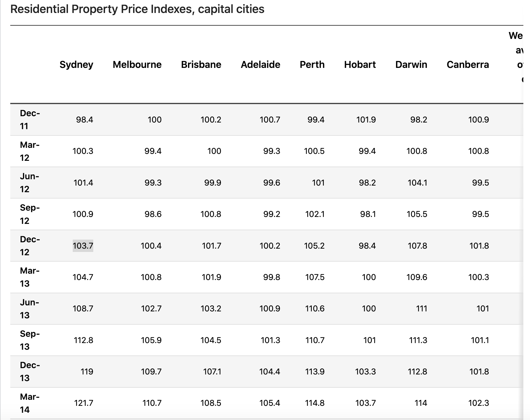The width and height of the screenshot is (530, 420).
Task: Click Adelaide Dec-11 value 100.7
Action: pos(270,120)
